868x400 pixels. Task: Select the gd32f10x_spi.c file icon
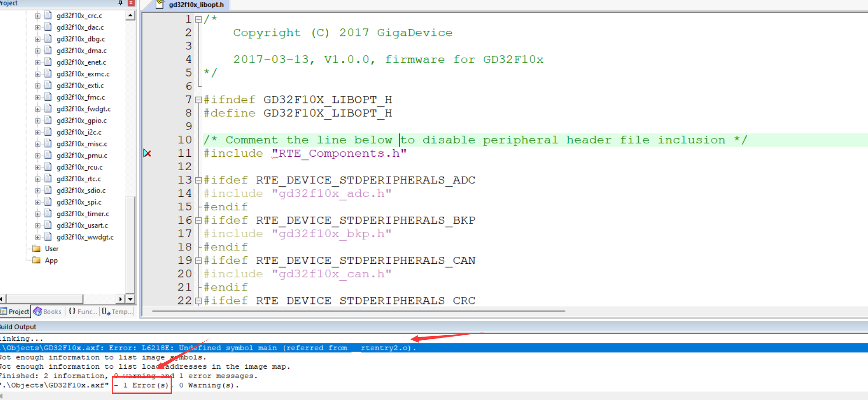click(x=48, y=202)
